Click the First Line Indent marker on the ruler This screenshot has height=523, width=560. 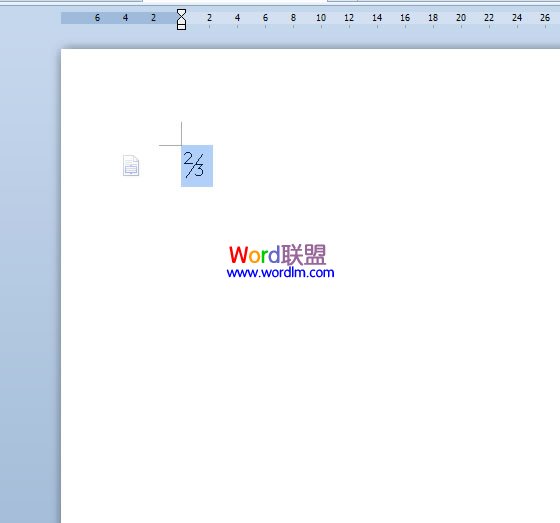181,13
